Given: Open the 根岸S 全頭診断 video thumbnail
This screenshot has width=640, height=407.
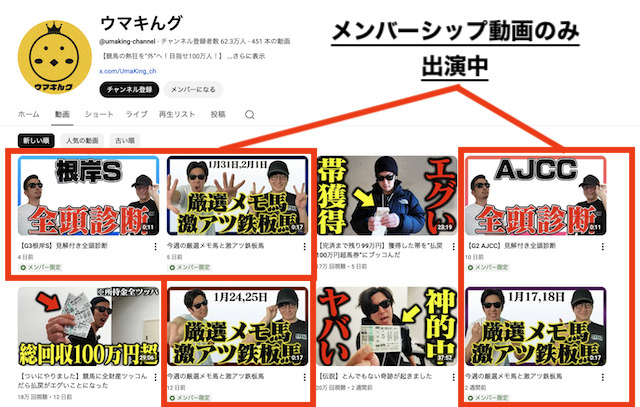Looking at the screenshot, I should [89, 195].
